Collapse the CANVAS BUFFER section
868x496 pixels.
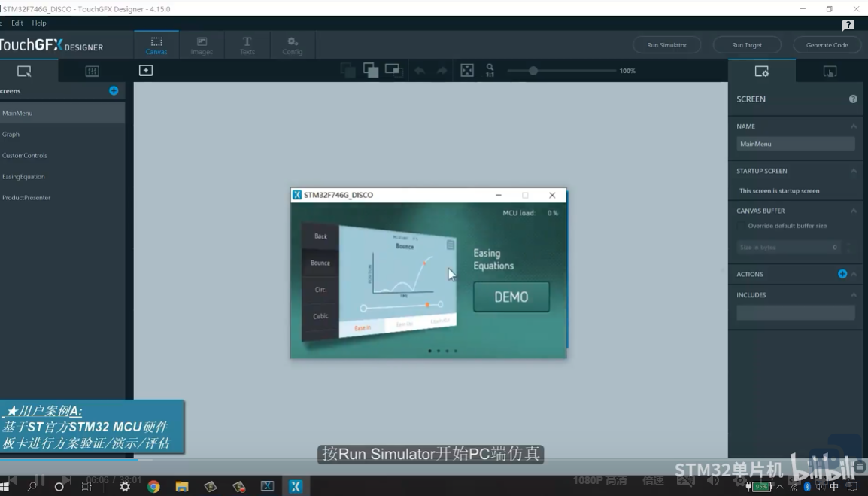(854, 211)
